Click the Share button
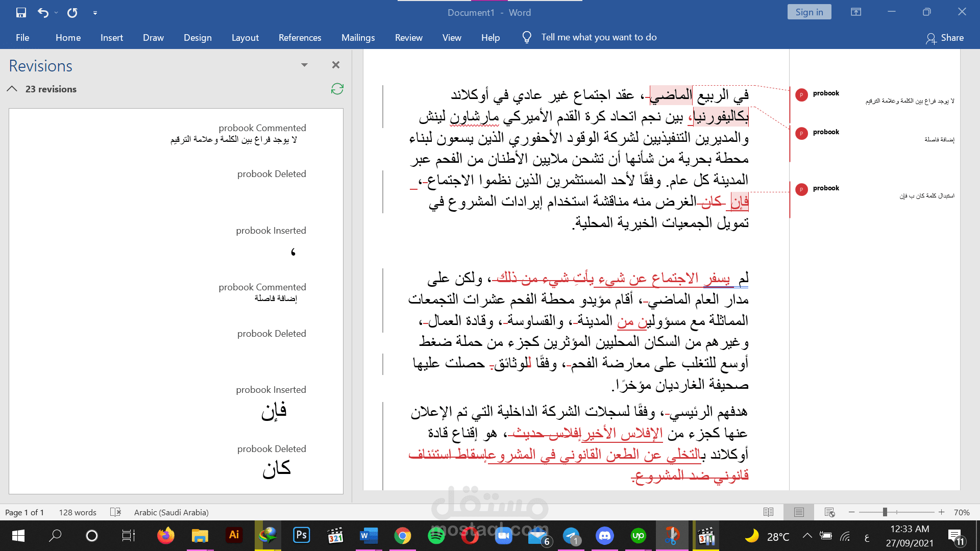Image resolution: width=980 pixels, height=551 pixels. tap(945, 38)
